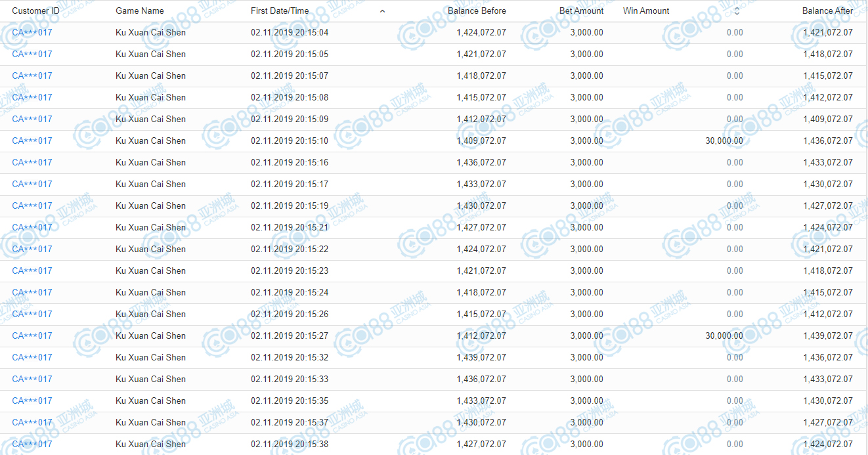Screen dimensions: 868x455
Task: Click Balance Before 1,439,072.07 in 20:15:32 row
Action: (x=481, y=357)
